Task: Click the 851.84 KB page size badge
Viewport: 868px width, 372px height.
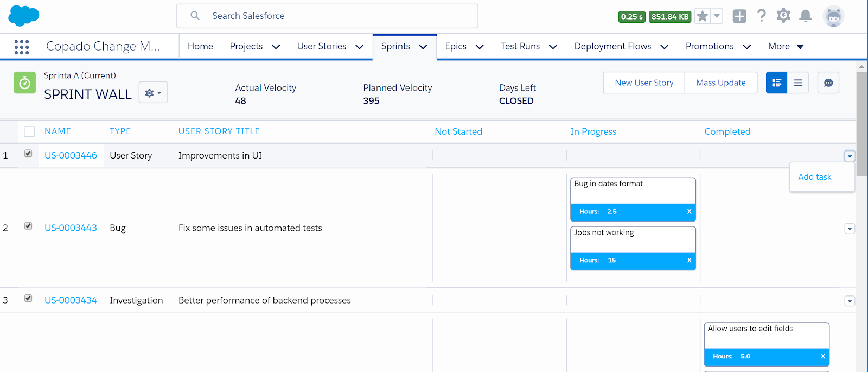Action: [x=670, y=17]
